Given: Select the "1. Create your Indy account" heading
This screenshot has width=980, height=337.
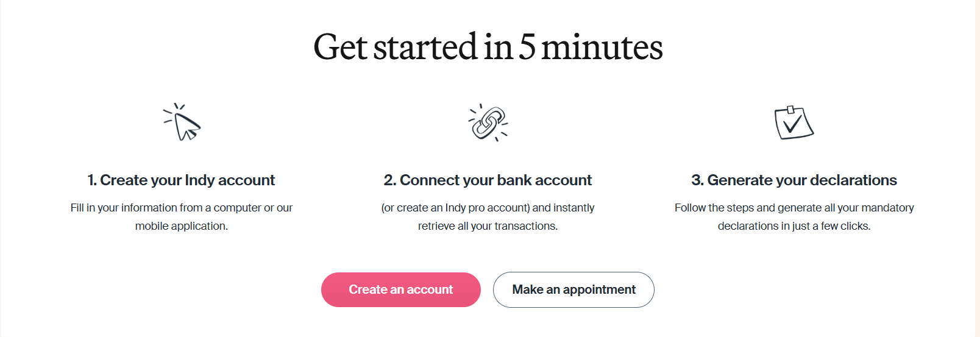Looking at the screenshot, I should (x=181, y=180).
